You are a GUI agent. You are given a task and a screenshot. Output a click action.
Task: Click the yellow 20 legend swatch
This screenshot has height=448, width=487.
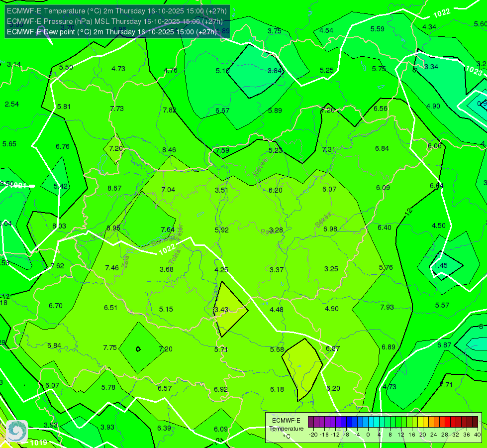pyautogui.click(x=425, y=422)
